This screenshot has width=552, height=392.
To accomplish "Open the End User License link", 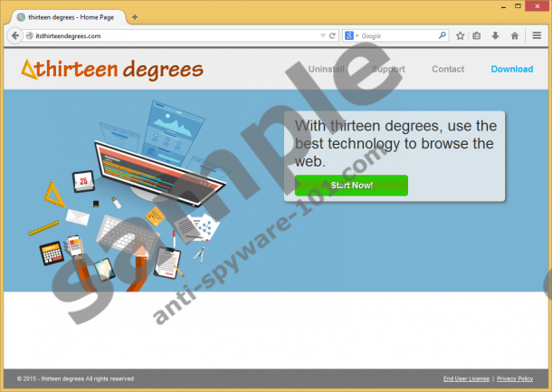I will point(466,378).
